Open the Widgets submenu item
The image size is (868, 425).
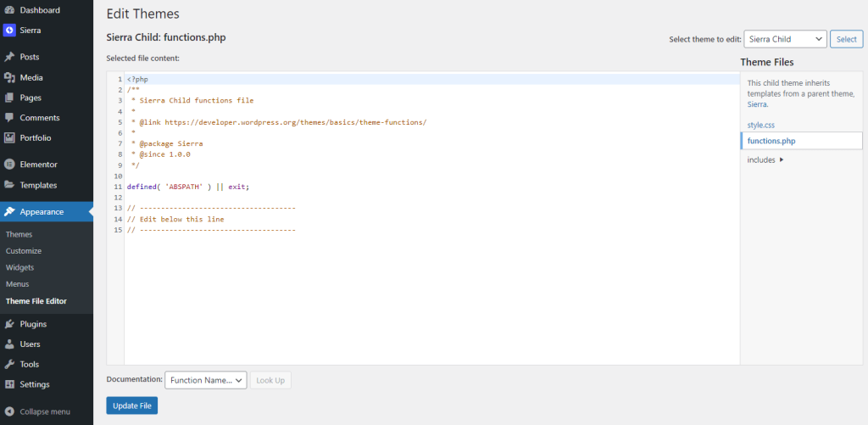[x=20, y=267]
